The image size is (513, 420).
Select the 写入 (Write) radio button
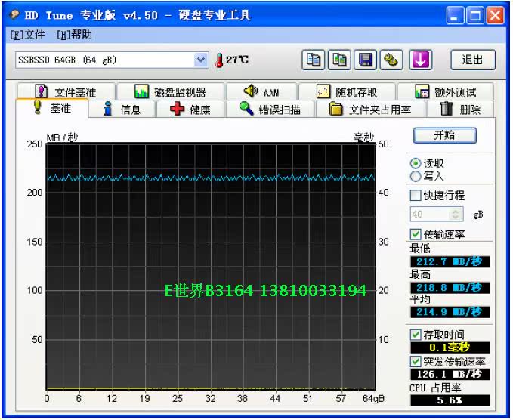416,176
